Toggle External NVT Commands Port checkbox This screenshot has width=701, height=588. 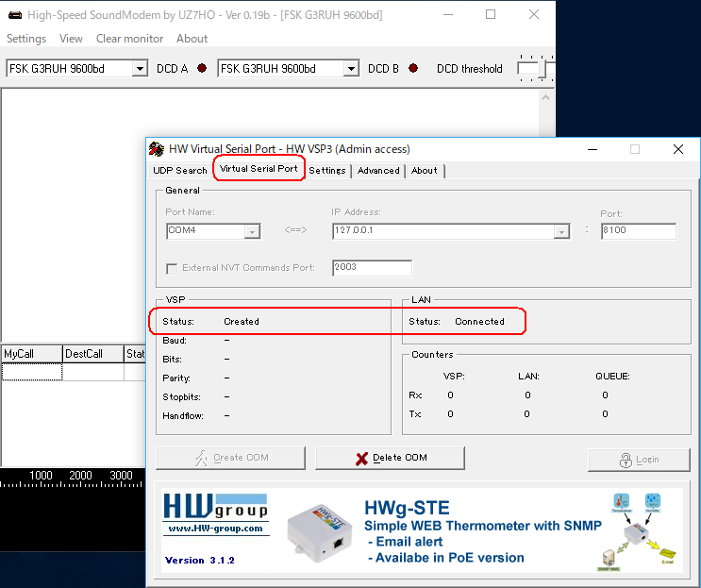(x=172, y=268)
